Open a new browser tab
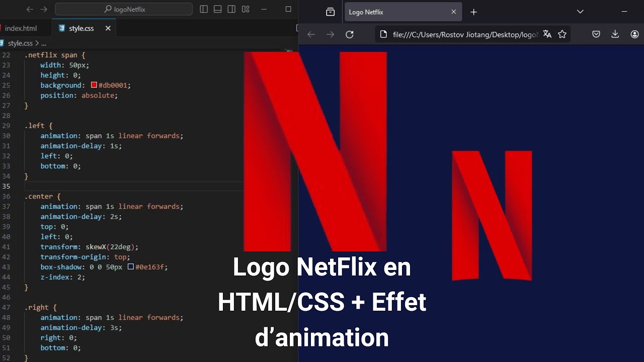The width and height of the screenshot is (644, 362). pyautogui.click(x=473, y=12)
